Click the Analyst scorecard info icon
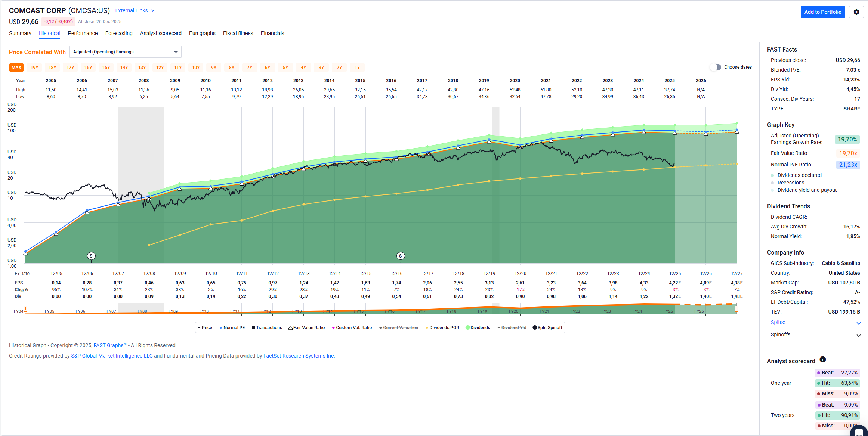Screen dimensions: 868x436 [822, 360]
